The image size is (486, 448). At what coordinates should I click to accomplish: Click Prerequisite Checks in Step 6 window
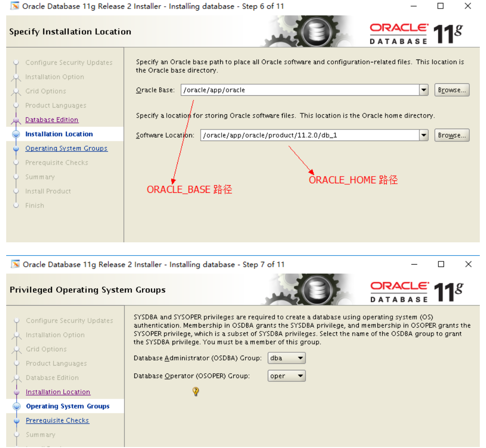click(x=57, y=162)
